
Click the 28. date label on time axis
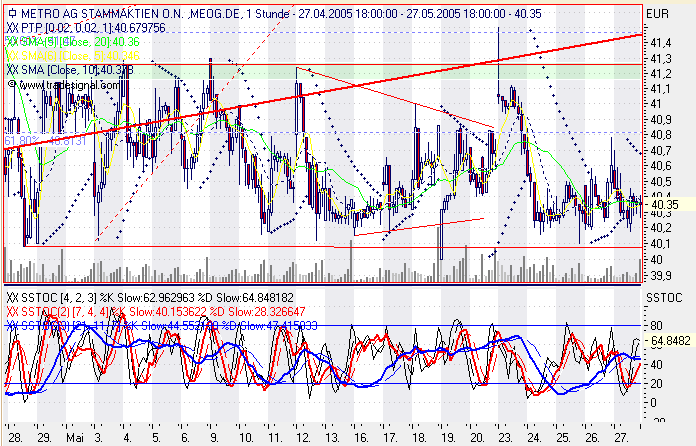point(14,438)
